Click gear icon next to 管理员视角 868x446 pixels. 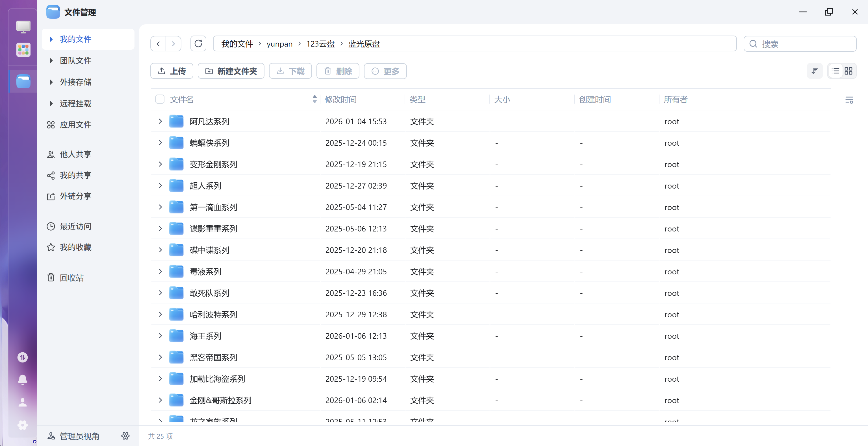point(125,436)
